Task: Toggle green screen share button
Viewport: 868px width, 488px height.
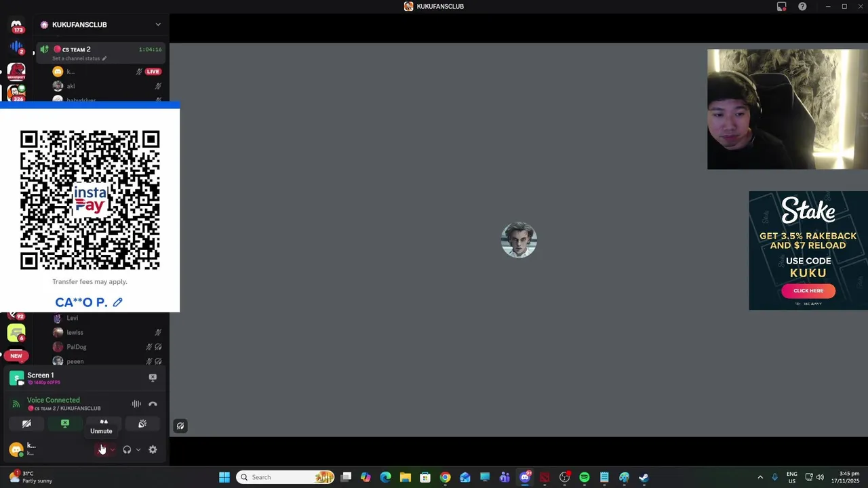Action: 65,424
